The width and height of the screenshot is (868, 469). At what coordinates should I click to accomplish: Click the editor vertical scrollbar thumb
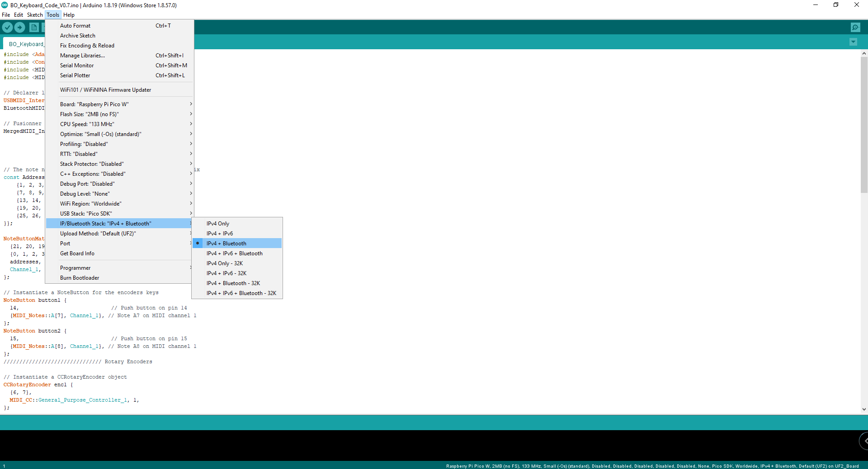[x=864, y=125]
